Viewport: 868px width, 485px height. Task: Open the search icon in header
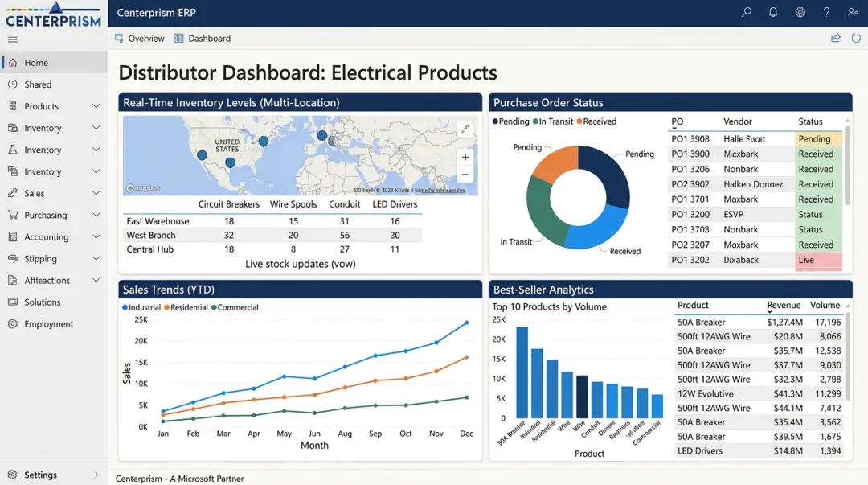pos(746,11)
